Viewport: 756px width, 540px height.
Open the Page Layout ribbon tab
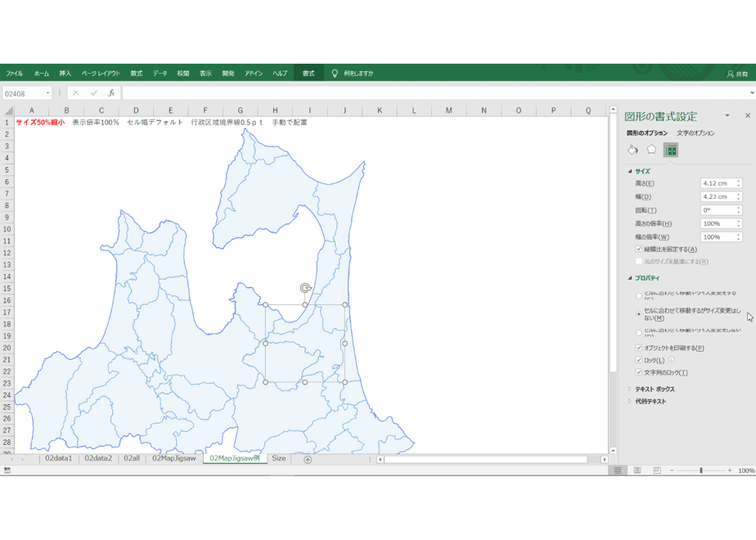101,74
